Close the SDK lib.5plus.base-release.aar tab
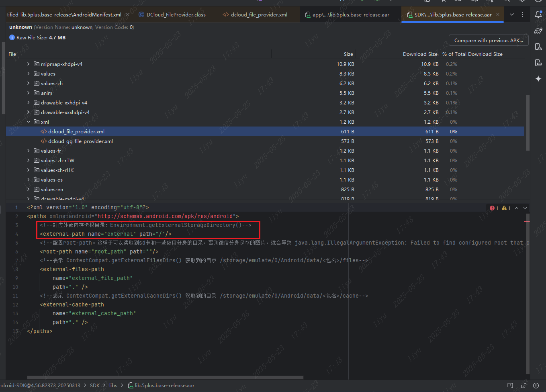The image size is (546, 392). coord(498,14)
